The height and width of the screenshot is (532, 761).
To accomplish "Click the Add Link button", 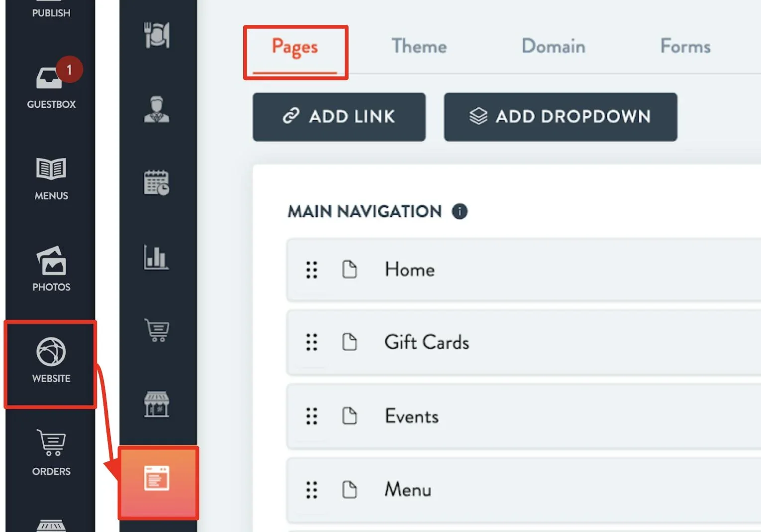I will [x=339, y=117].
